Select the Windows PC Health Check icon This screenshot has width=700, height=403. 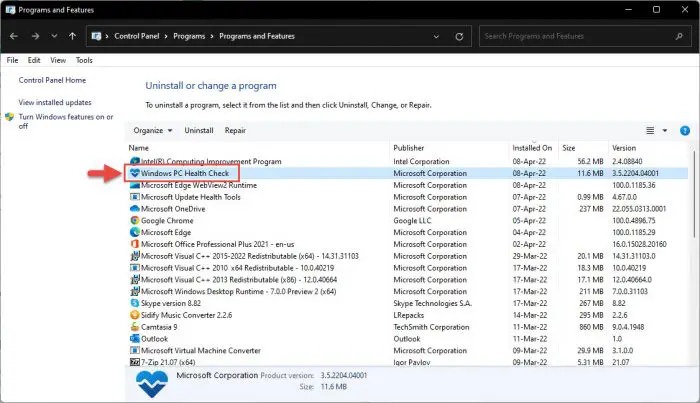click(134, 173)
